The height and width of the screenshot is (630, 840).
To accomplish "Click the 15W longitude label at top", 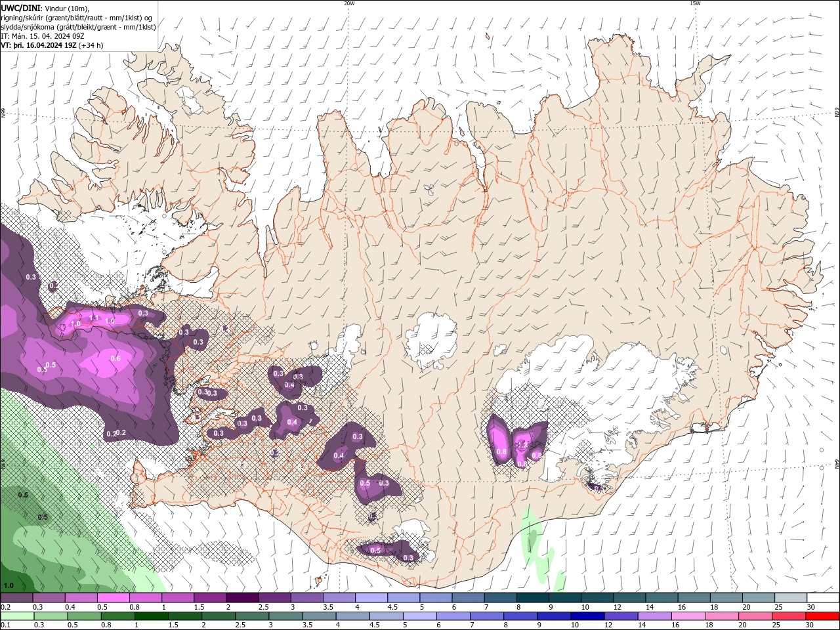I will tap(695, 3).
